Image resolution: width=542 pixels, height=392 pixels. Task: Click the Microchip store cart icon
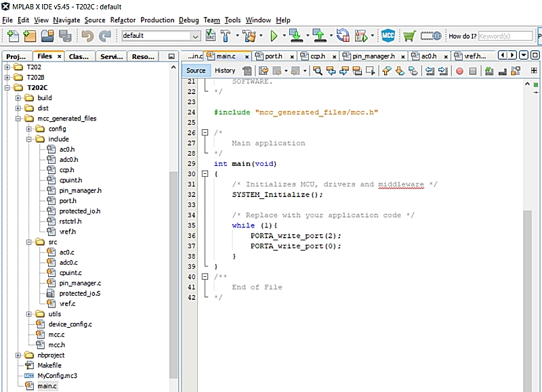409,35
